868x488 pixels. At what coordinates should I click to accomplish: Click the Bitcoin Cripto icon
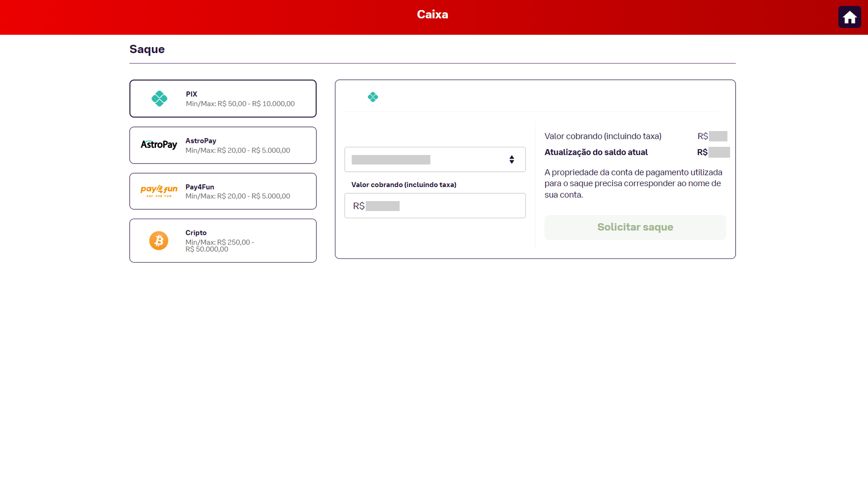[159, 240]
